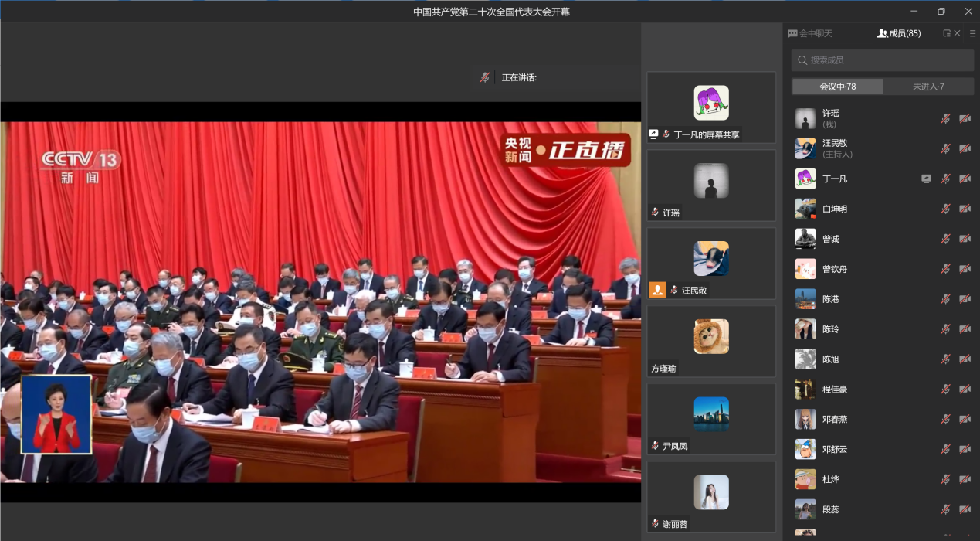Click the camera-off icon beside 曾诚
Screen dimensions: 980x541
tap(965, 239)
